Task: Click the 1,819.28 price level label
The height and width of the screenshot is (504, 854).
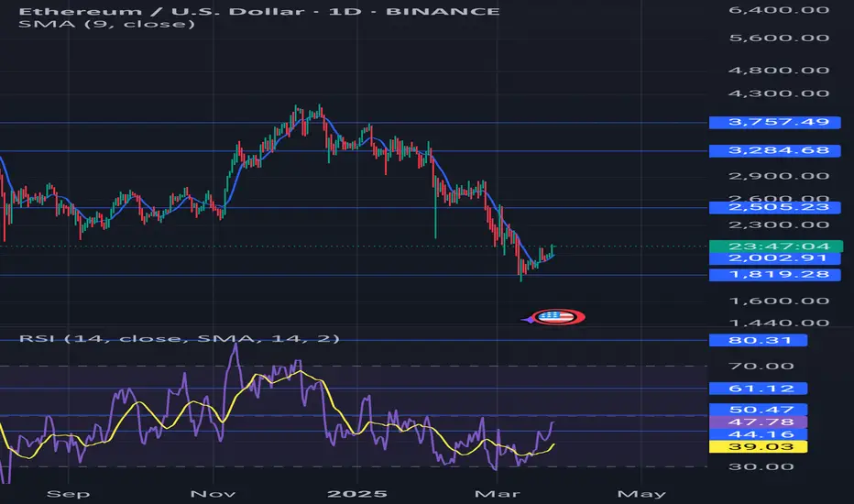Action: (774, 274)
